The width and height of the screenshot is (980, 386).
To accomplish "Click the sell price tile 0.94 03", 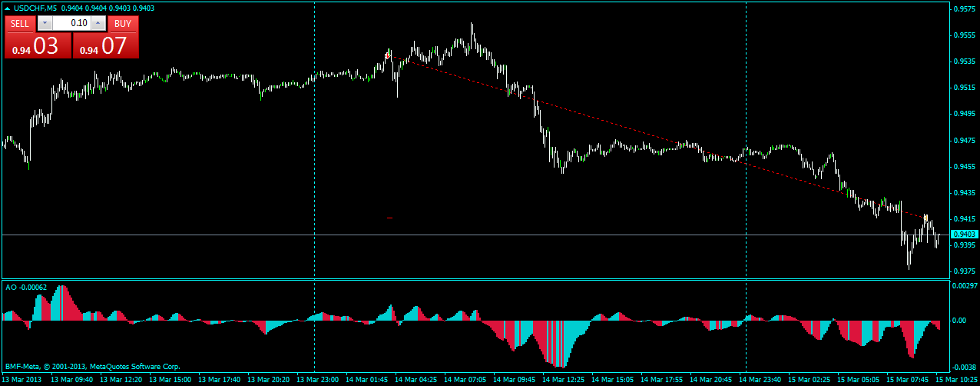I will [37, 45].
